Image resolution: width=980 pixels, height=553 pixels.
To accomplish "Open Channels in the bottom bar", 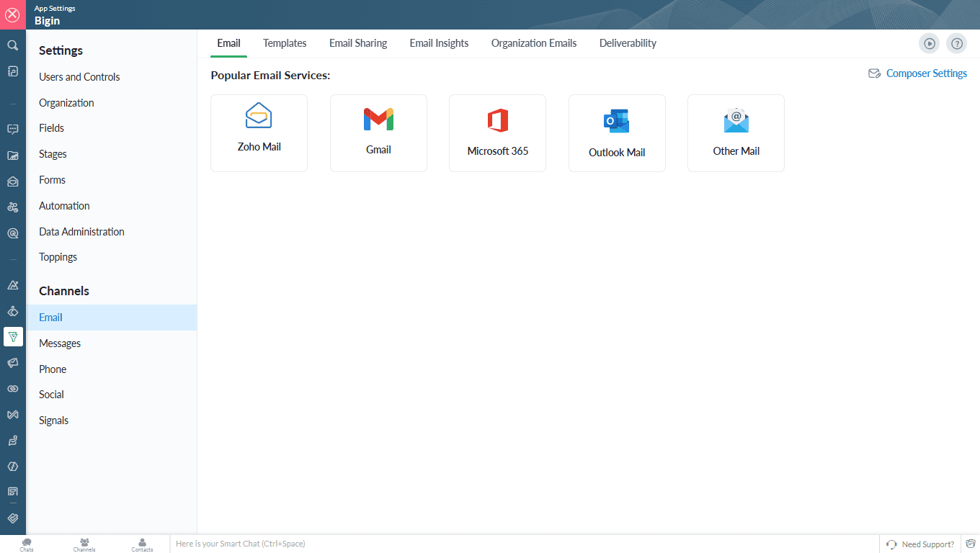I will [x=84, y=544].
